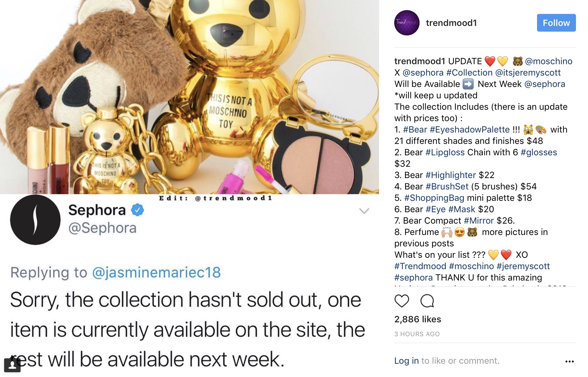Image resolution: width=588 pixels, height=377 pixels.
Task: Open the @moschino mention link
Action: pyautogui.click(x=548, y=61)
